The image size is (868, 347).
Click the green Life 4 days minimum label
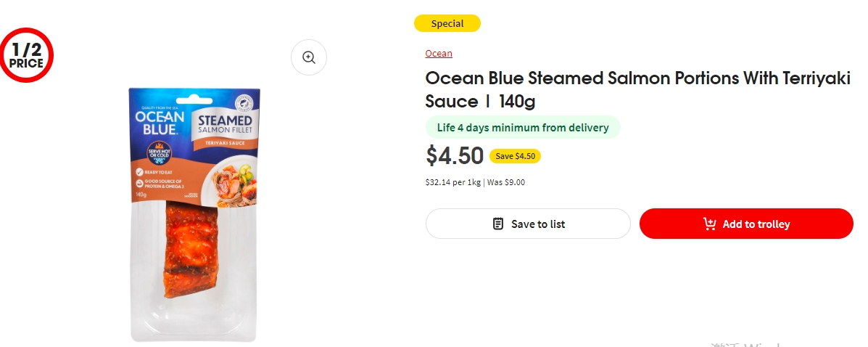[523, 128]
